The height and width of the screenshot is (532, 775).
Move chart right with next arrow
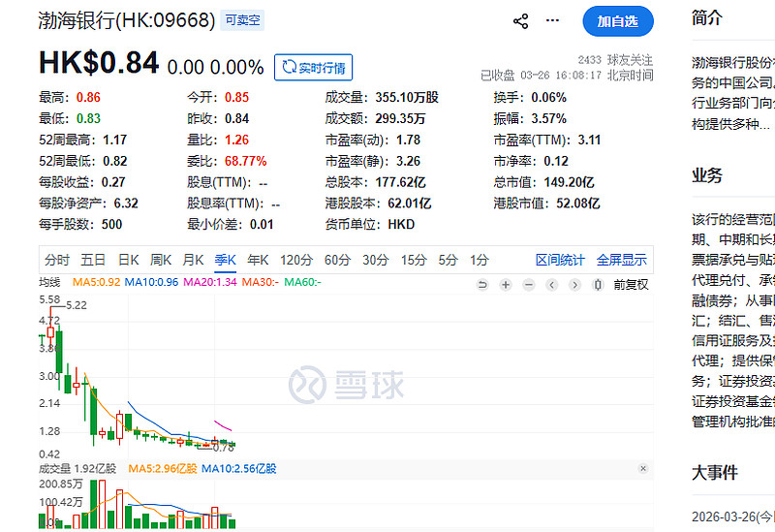(574, 285)
